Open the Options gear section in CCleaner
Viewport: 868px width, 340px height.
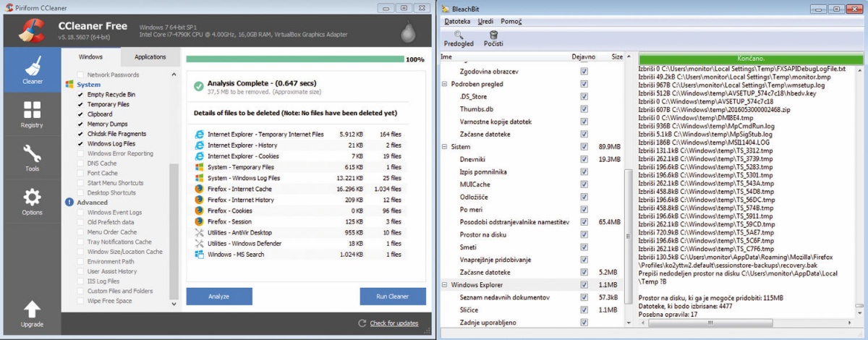[32, 202]
